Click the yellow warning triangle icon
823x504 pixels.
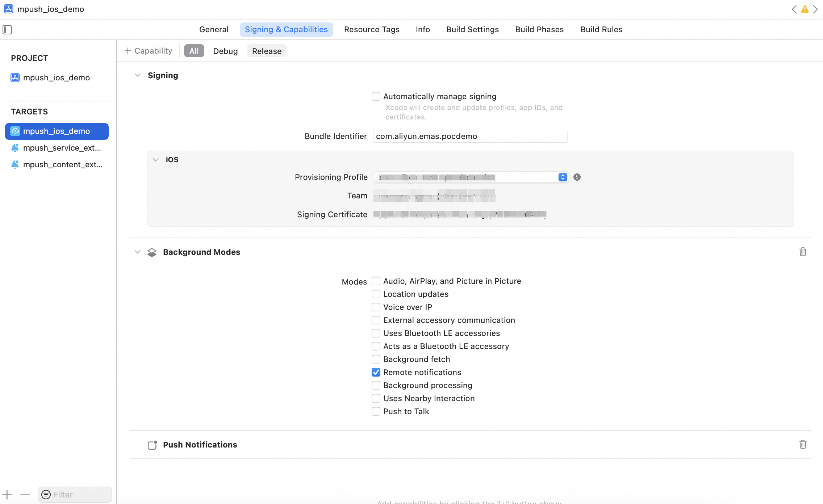click(805, 9)
